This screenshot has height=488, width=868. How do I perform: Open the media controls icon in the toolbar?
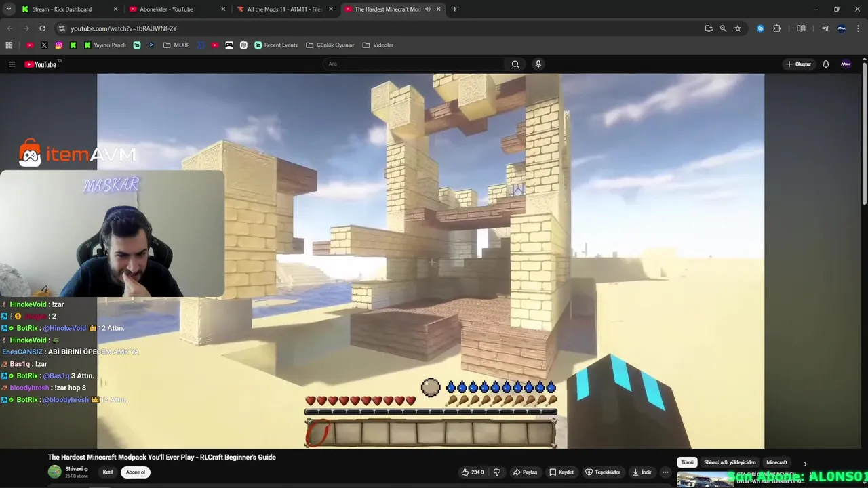[825, 28]
